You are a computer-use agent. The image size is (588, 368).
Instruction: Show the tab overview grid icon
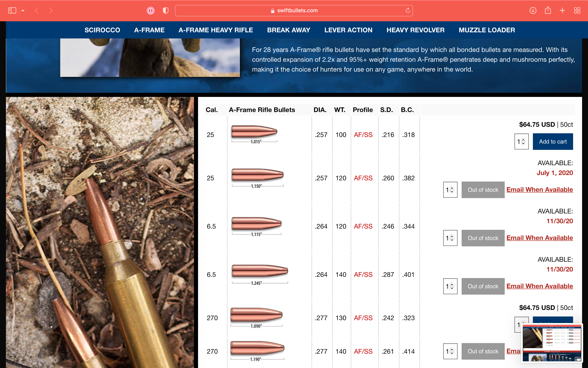tap(577, 10)
